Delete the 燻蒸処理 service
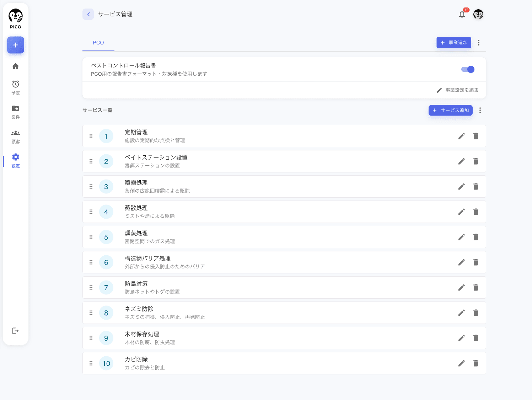Viewport: 532px width, 400px height. click(476, 237)
